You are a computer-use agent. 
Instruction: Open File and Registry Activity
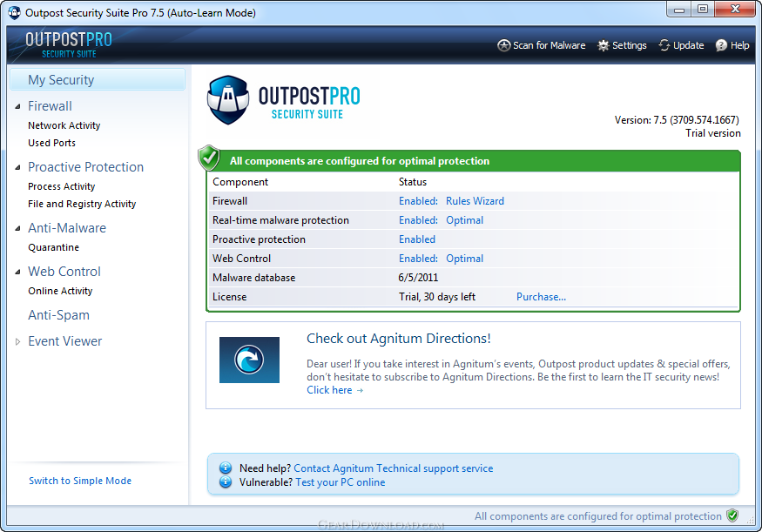(82, 204)
